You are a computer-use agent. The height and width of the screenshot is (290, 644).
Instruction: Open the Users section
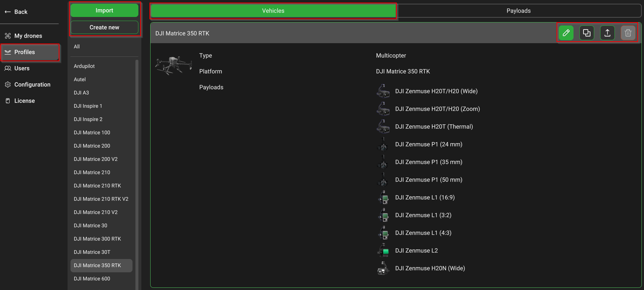(x=22, y=68)
